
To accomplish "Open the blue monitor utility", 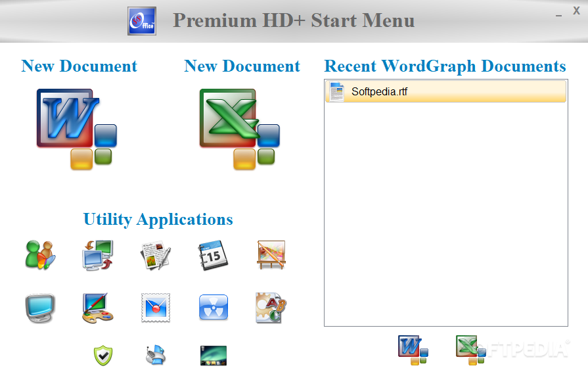I will tap(40, 308).
